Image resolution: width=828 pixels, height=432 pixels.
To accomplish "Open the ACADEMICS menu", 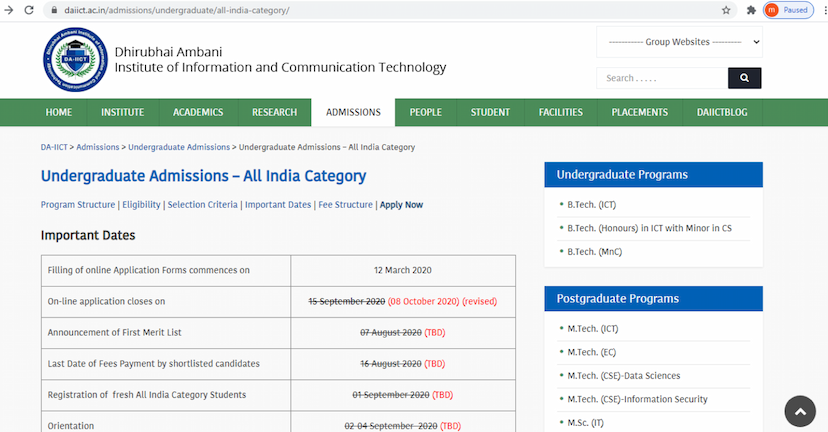I will 198,112.
